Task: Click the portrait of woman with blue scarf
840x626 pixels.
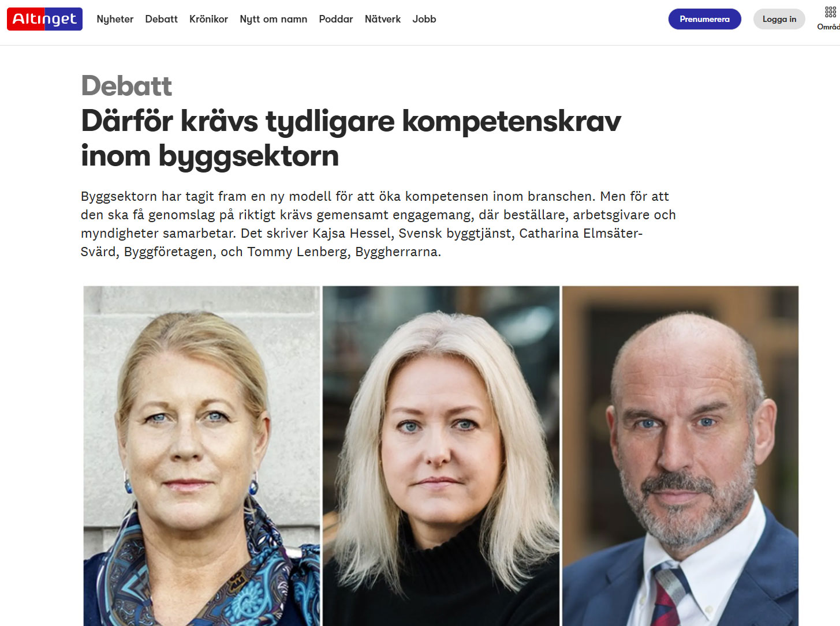Action: point(201,456)
